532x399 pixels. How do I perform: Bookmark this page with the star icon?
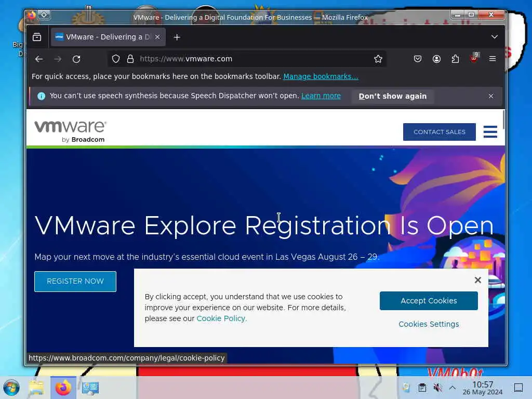(x=378, y=59)
